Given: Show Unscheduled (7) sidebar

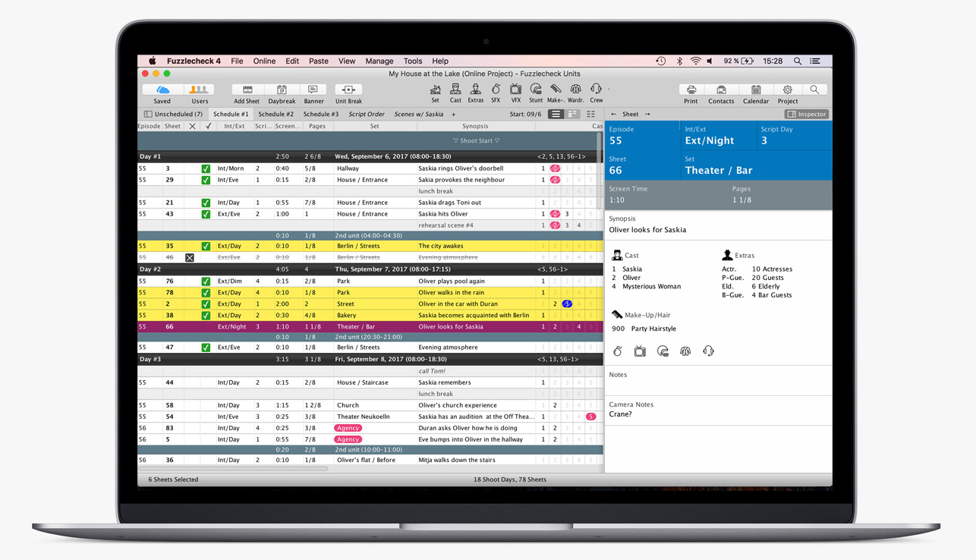Looking at the screenshot, I should [x=173, y=115].
